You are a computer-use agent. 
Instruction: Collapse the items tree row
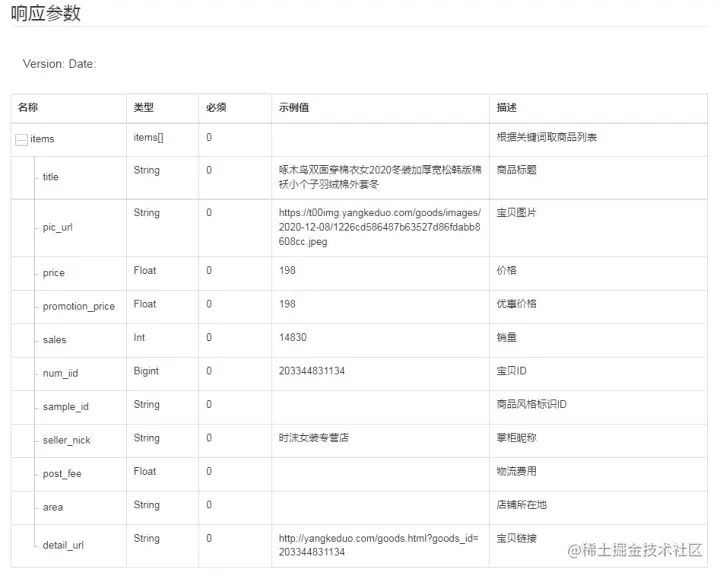coord(21,139)
